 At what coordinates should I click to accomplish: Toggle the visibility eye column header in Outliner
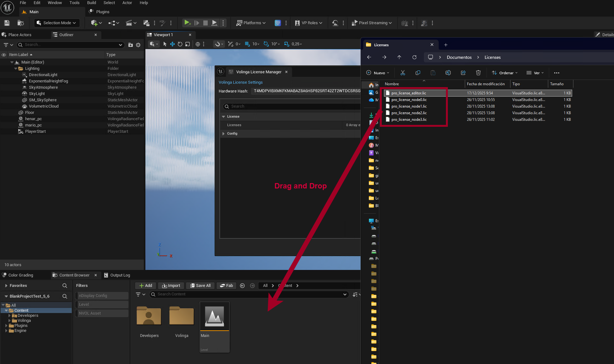click(4, 55)
